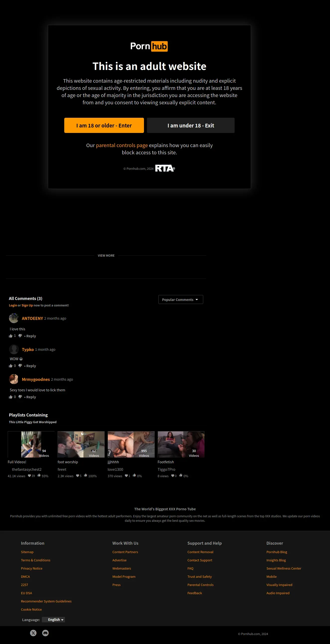Viewport: 330px width, 644px height.
Task: Click "I am 18 or older - Enter"
Action: (x=104, y=125)
